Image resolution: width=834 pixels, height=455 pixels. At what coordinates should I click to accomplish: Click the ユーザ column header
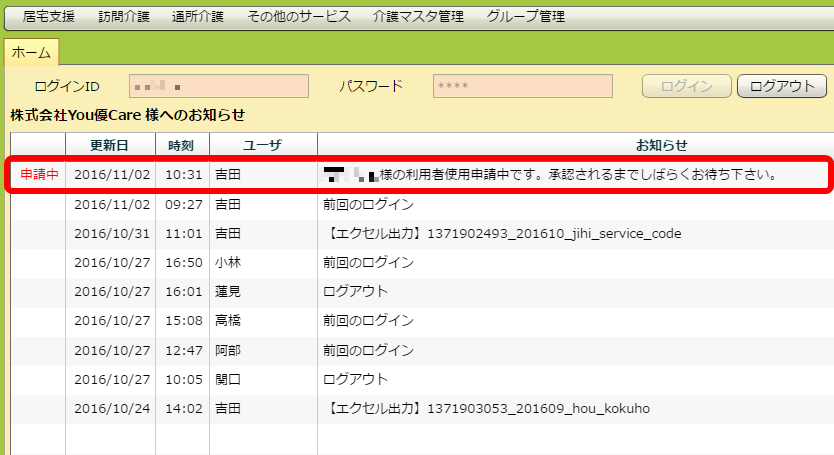pyautogui.click(x=263, y=145)
